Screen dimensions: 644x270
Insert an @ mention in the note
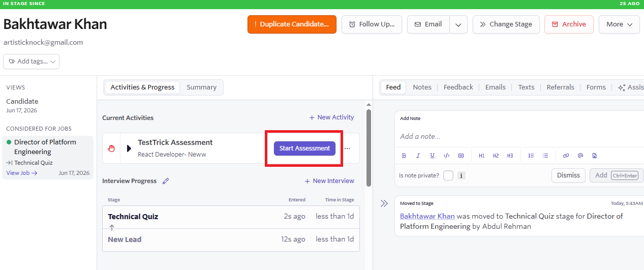pyautogui.click(x=580, y=156)
